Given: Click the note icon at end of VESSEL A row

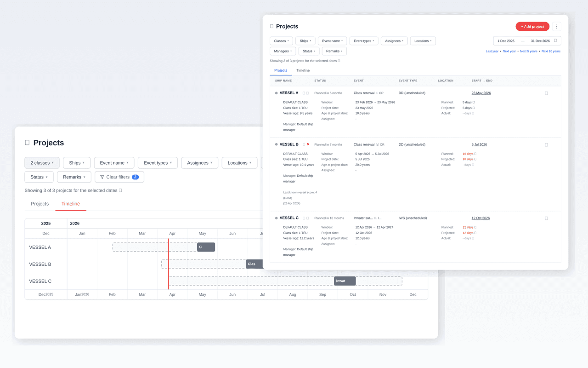Looking at the screenshot, I should [x=546, y=92].
